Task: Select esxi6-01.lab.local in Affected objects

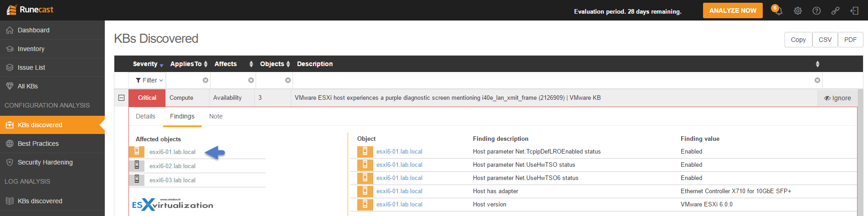Action: pyautogui.click(x=172, y=152)
